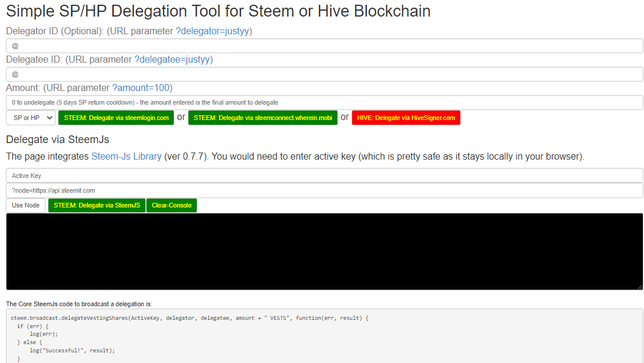Click HIVE: Delegate via HiveSigner.com button
The image size is (644, 363).
pyautogui.click(x=406, y=118)
